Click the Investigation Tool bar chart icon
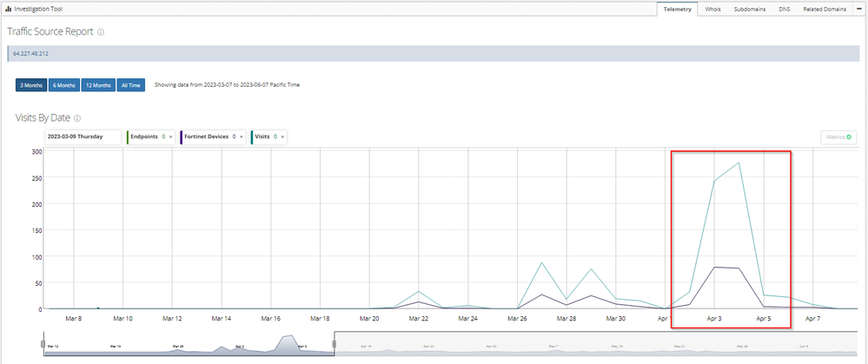Image resolution: width=868 pixels, height=364 pixels. pyautogui.click(x=8, y=8)
